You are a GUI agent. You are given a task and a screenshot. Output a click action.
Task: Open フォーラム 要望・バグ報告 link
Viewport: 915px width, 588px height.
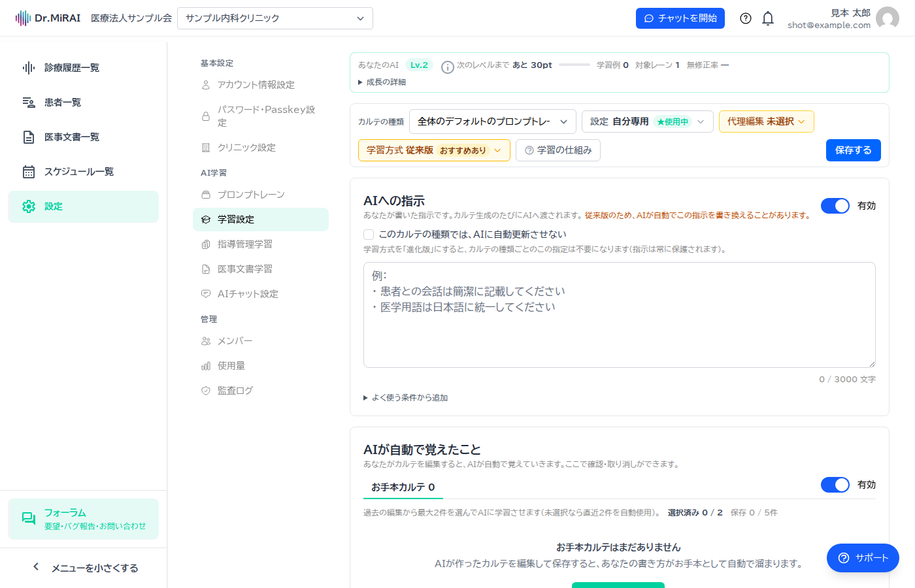tap(84, 519)
